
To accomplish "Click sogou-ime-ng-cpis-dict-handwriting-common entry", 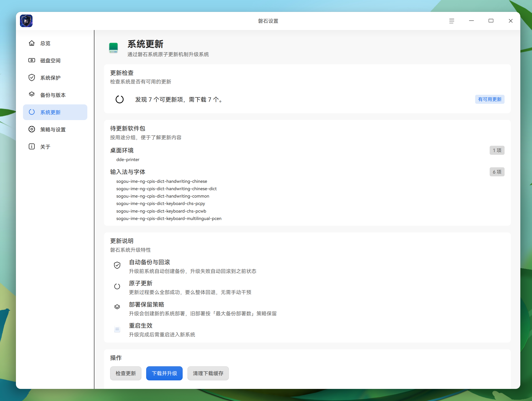I will [163, 196].
